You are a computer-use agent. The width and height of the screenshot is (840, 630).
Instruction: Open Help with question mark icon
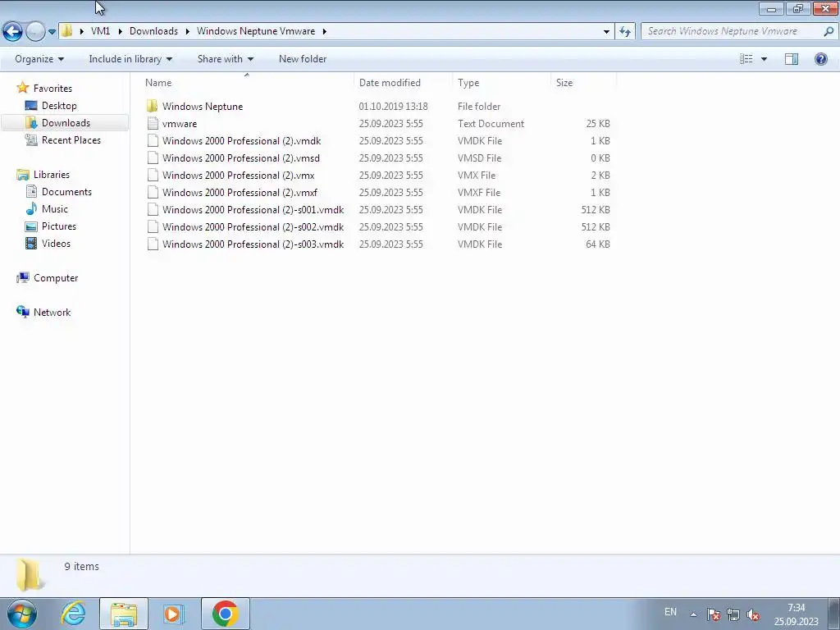click(820, 59)
